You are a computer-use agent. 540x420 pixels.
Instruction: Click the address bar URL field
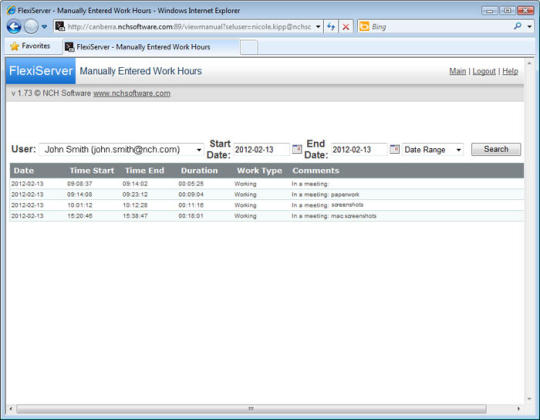click(x=189, y=27)
